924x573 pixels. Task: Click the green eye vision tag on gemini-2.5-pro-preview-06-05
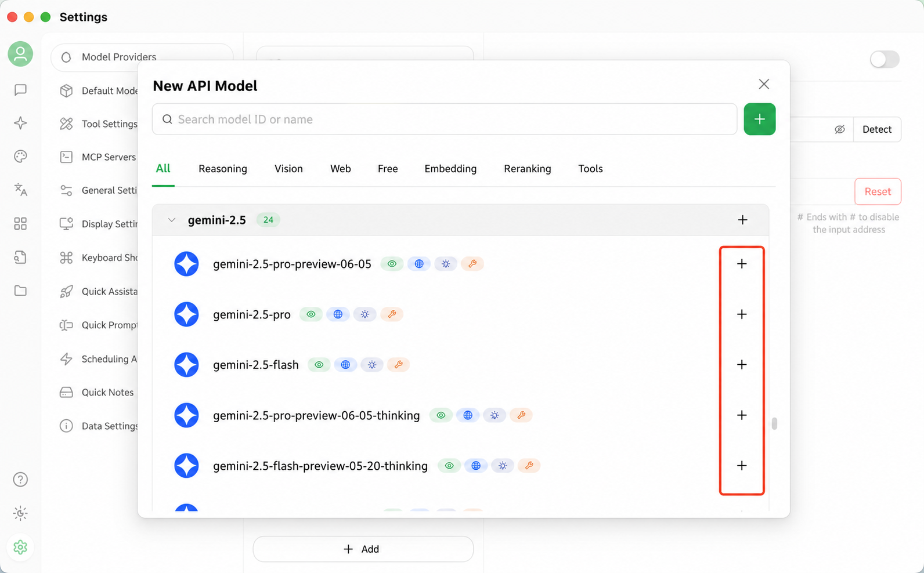pyautogui.click(x=392, y=264)
